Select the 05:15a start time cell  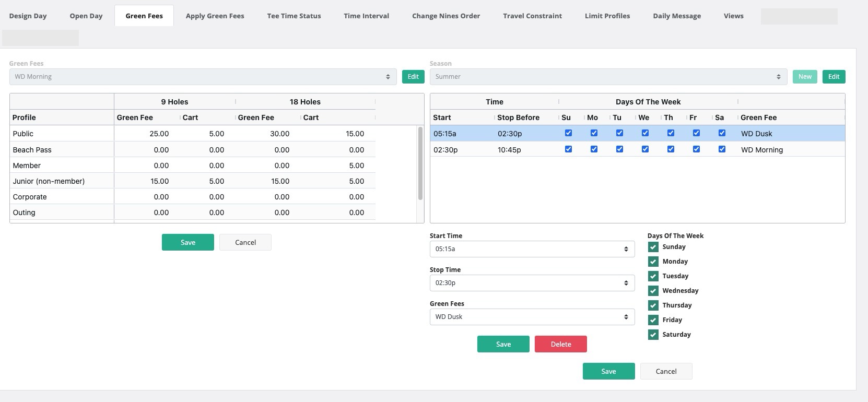coord(462,134)
